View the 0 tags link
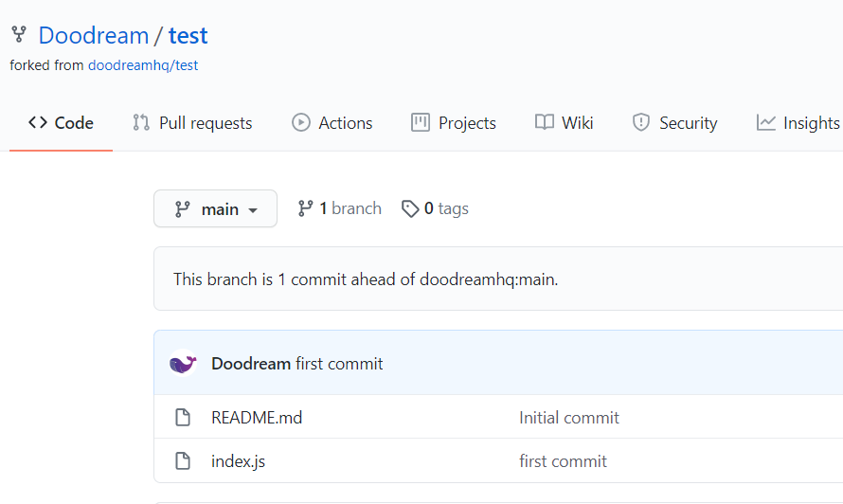 click(x=435, y=208)
